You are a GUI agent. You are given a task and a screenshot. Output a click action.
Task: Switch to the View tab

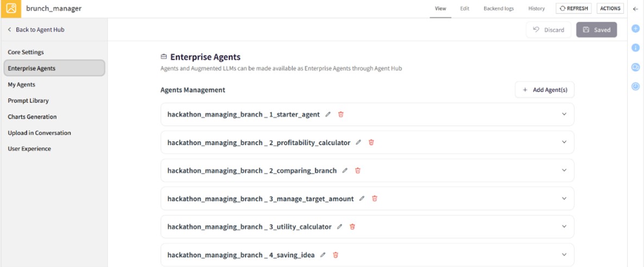440,9
